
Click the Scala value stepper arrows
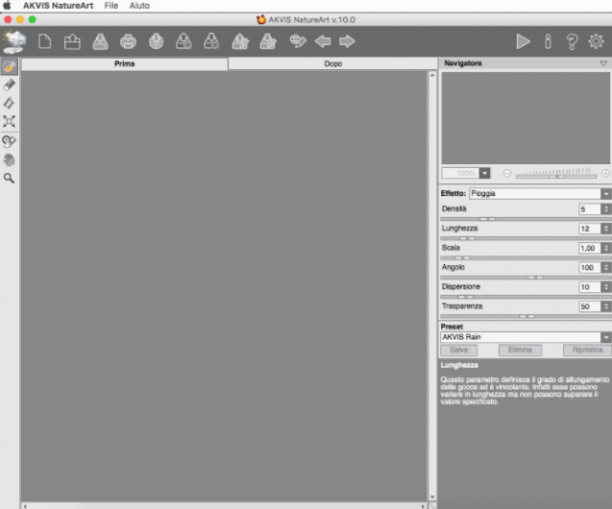tap(606, 248)
